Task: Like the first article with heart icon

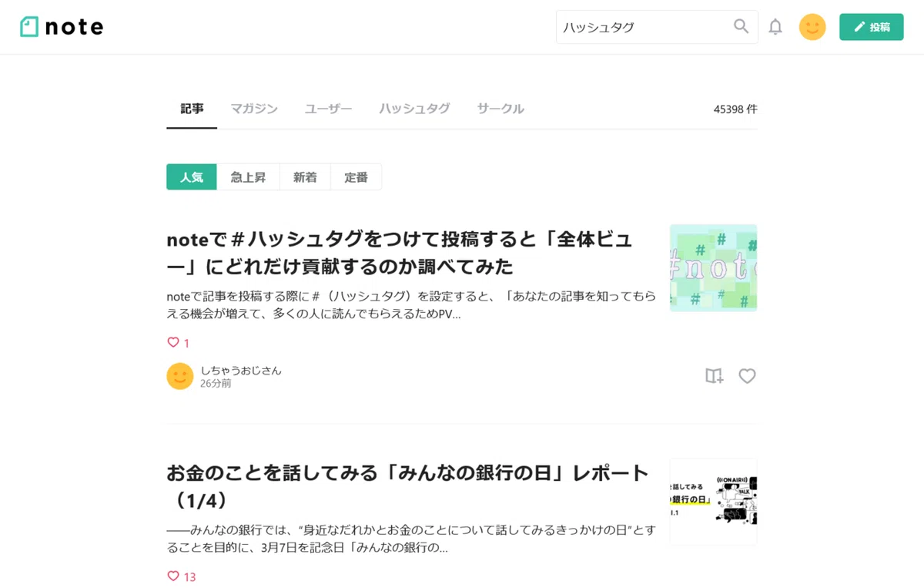Action: 747,376
